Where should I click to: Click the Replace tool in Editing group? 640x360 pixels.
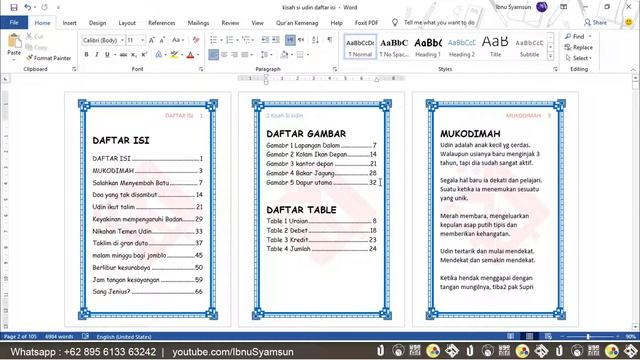579,47
